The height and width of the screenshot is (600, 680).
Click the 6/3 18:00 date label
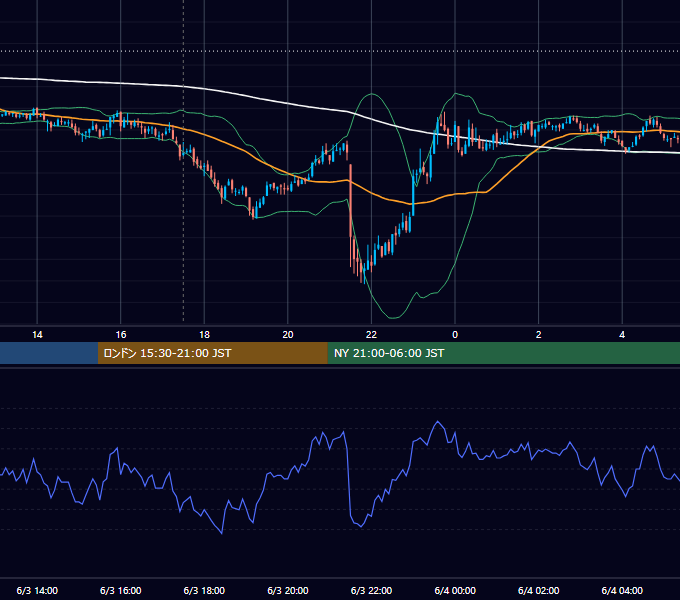coord(204,590)
